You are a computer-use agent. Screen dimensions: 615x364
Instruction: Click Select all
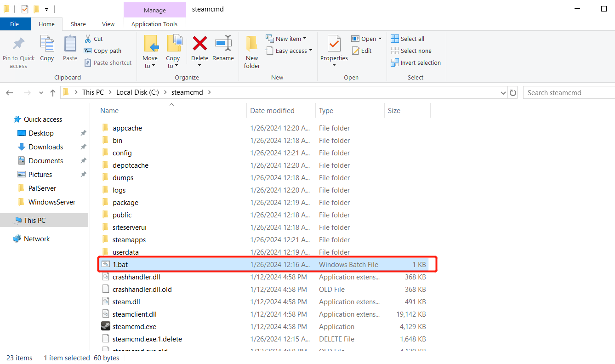[407, 39]
